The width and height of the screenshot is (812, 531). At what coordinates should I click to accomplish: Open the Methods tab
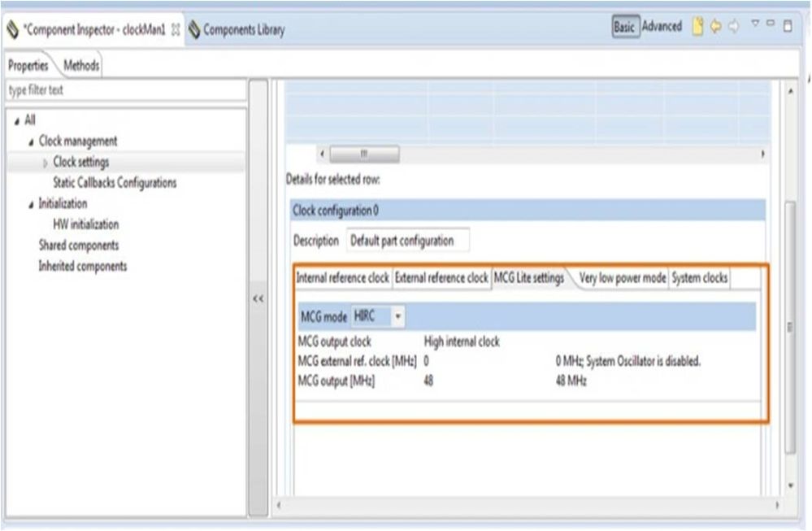(81, 66)
